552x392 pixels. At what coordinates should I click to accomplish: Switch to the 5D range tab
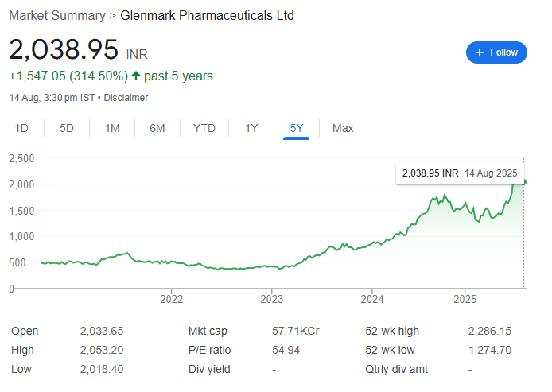(x=67, y=128)
